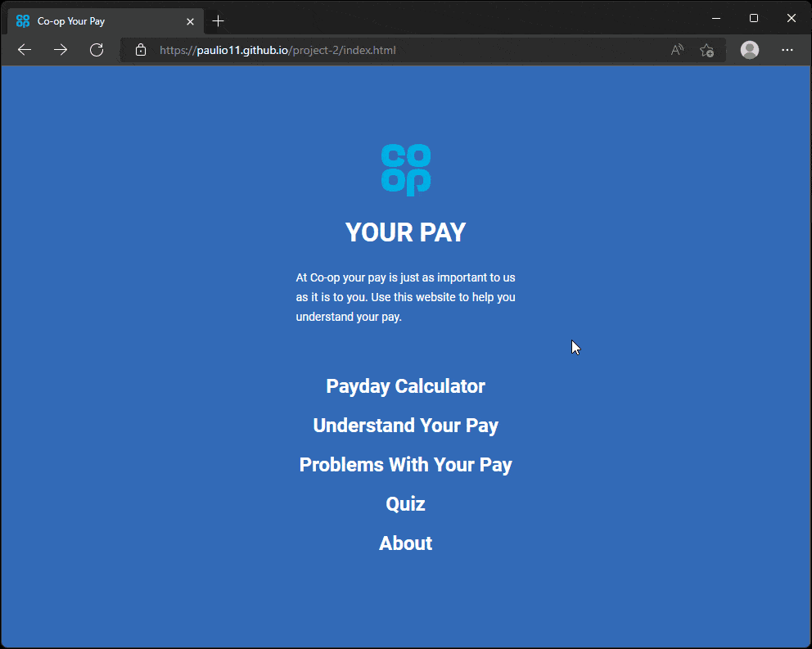Viewport: 812px width, 649px height.
Task: Open the Payday Calculator link
Action: (405, 386)
